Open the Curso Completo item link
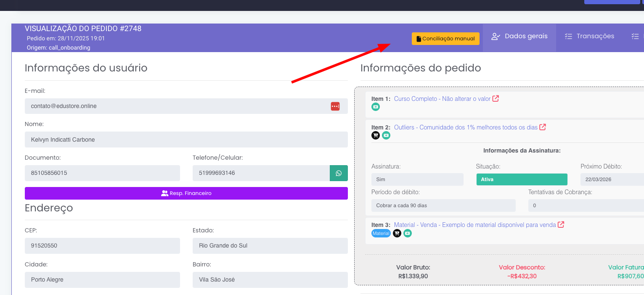 tap(442, 99)
